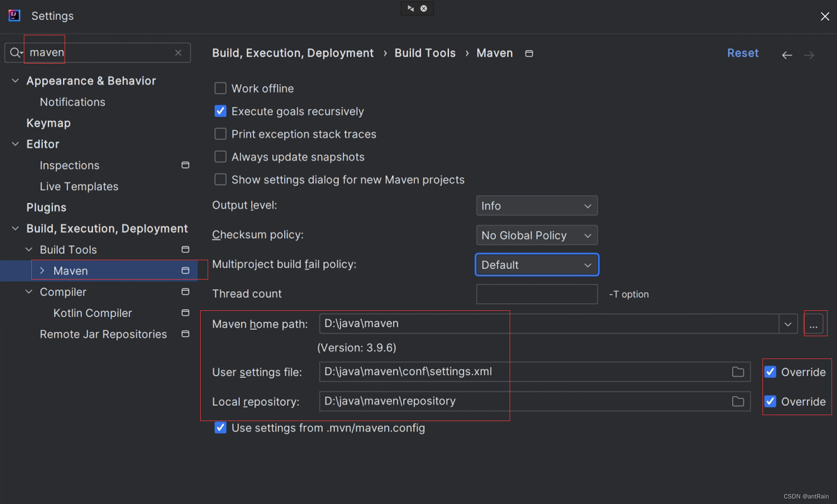Toggle Show settings dialog for new Maven projects
837x504 pixels.
(x=221, y=180)
